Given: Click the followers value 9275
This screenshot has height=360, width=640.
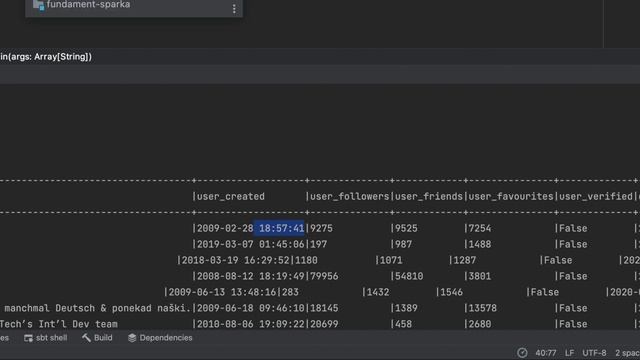Looking at the screenshot, I should 321,229.
